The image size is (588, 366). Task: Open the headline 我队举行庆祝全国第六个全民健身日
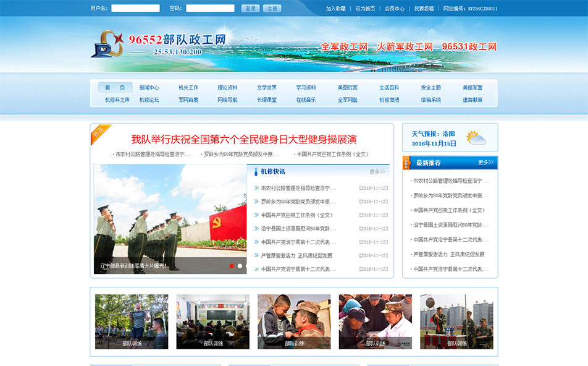243,140
